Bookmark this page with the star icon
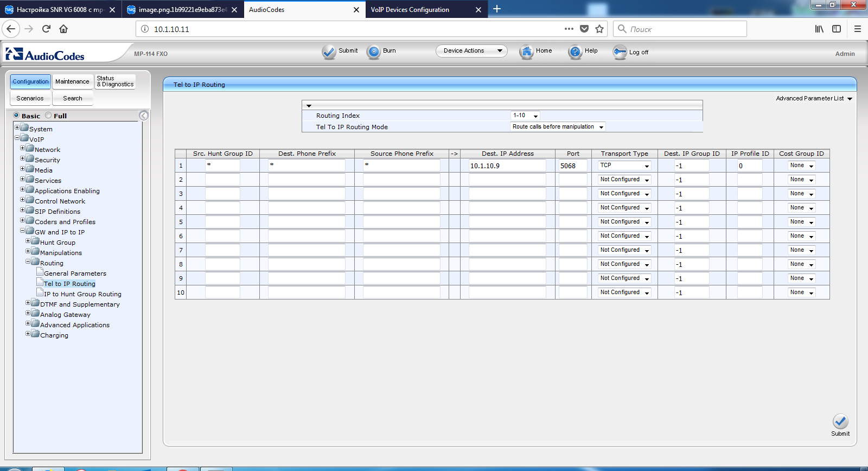This screenshot has width=868, height=471. point(599,29)
